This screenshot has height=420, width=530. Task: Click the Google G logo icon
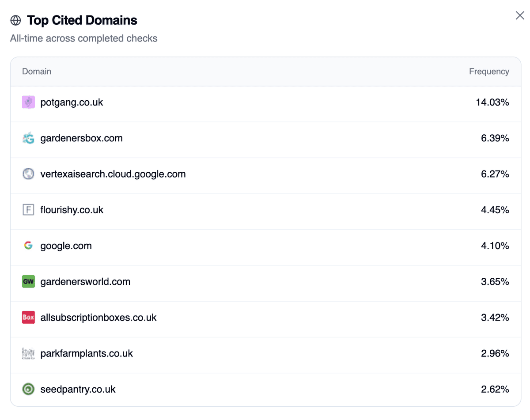(x=28, y=246)
